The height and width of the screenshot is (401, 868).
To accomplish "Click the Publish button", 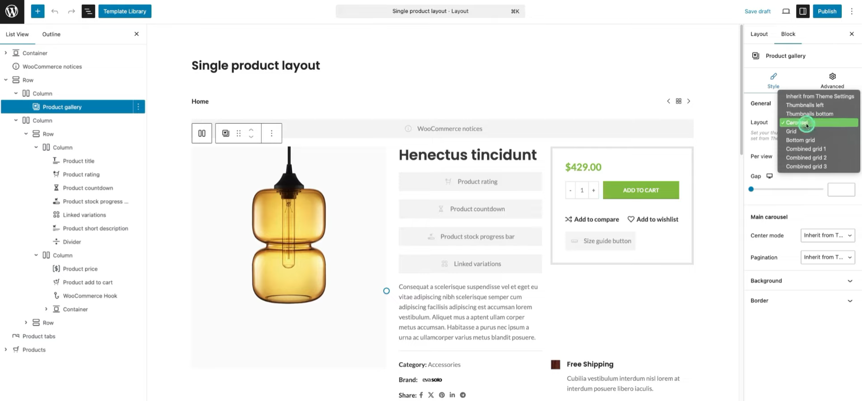I will [827, 11].
